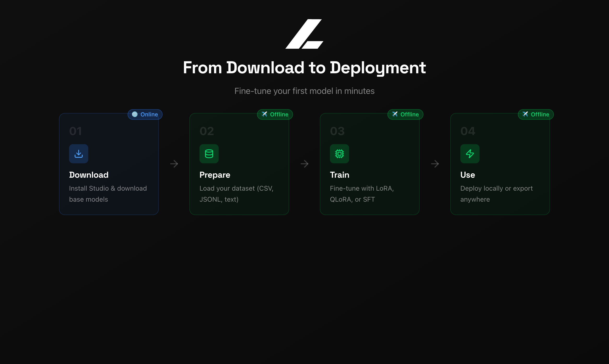Click the lightning bolt icon in the Use card
This screenshot has height=364, width=609.
tap(470, 154)
